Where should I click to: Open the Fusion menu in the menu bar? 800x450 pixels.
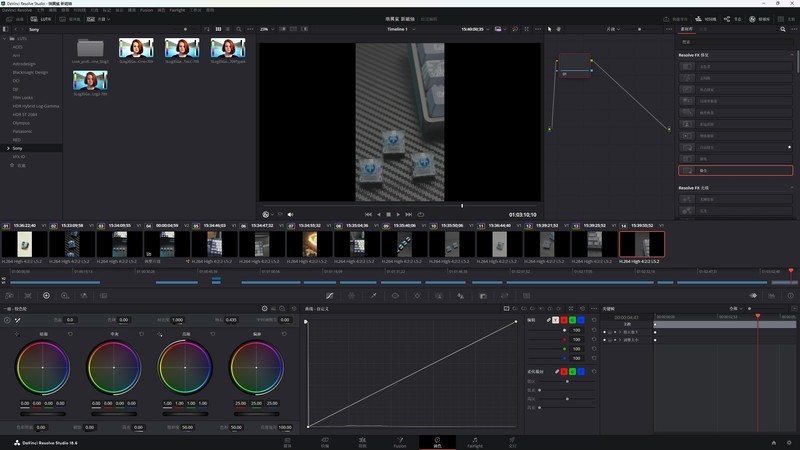click(x=146, y=9)
